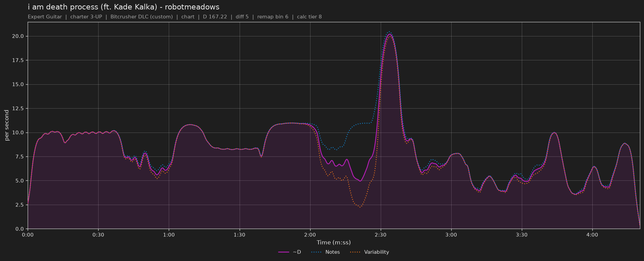Click the 0:00 x-axis tick label
The image size is (644, 261).
pyautogui.click(x=28, y=235)
